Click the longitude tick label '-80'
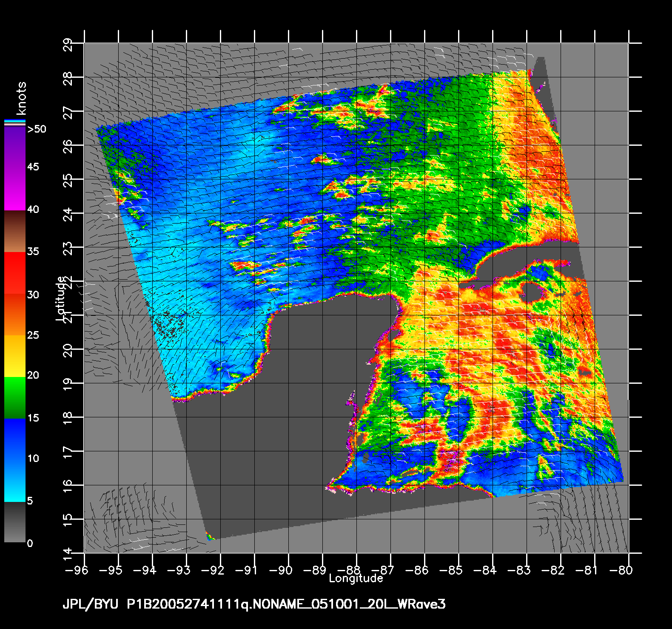This screenshot has width=672, height=629. coord(621,570)
